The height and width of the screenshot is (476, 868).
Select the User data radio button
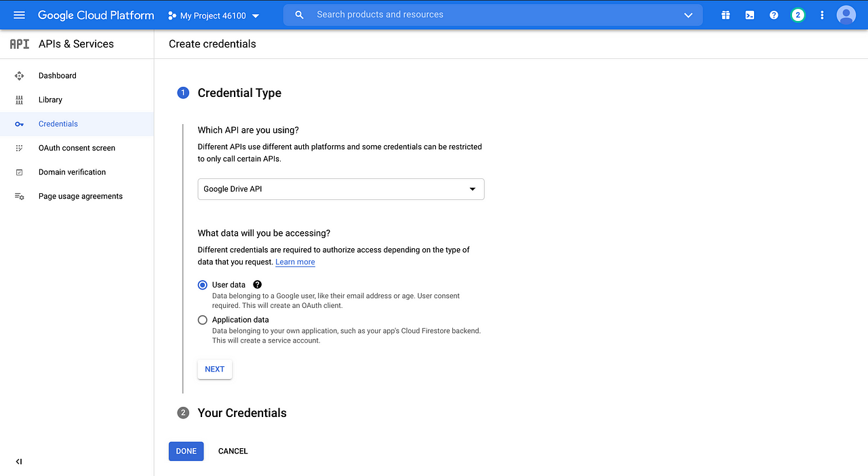tap(202, 285)
